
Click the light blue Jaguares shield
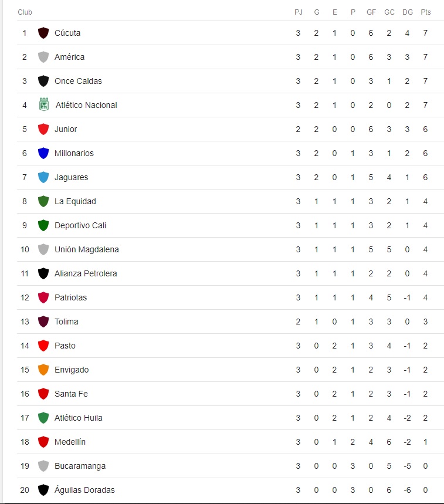pos(43,177)
